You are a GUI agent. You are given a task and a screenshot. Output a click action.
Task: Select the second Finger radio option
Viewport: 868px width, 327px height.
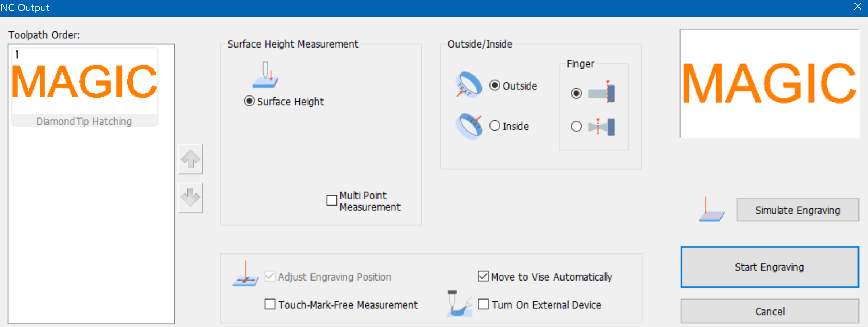[576, 127]
